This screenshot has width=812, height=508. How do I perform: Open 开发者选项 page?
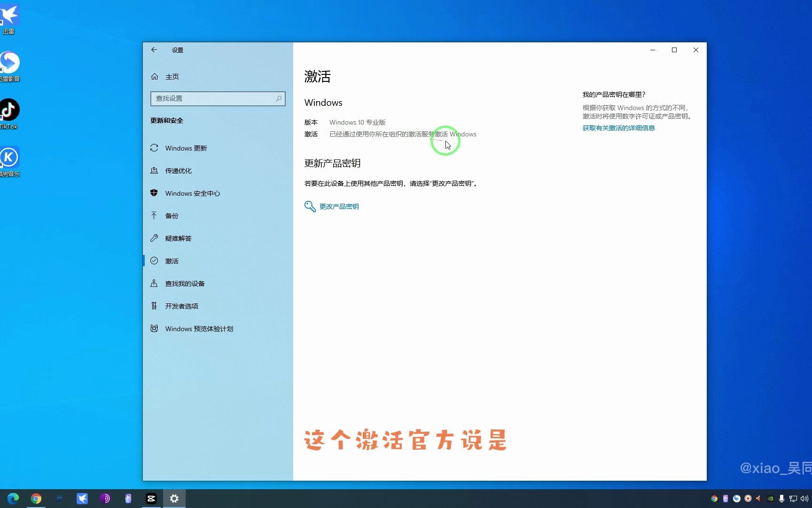tap(218, 306)
